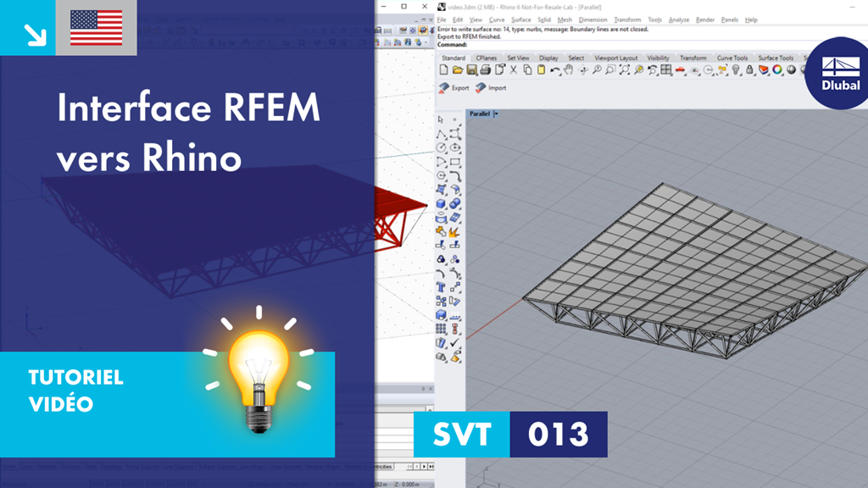The width and height of the screenshot is (868, 488).
Task: Click the Export to RFEM button
Action: 454,88
